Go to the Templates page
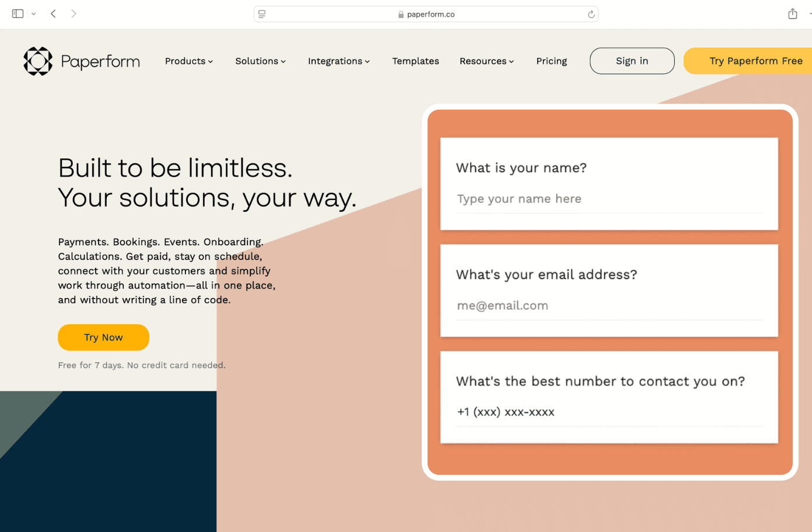Viewport: 812px width, 532px height. point(415,61)
